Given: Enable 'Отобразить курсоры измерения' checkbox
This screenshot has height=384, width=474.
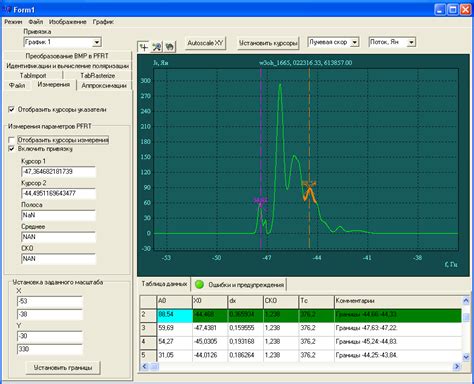Looking at the screenshot, I should (x=12, y=140).
